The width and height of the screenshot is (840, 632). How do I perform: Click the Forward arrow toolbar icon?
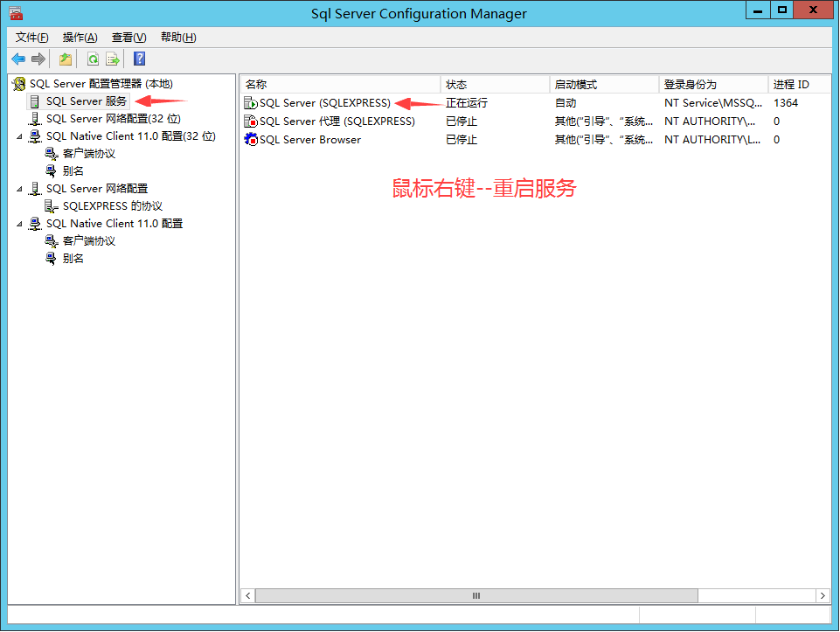coord(38,59)
